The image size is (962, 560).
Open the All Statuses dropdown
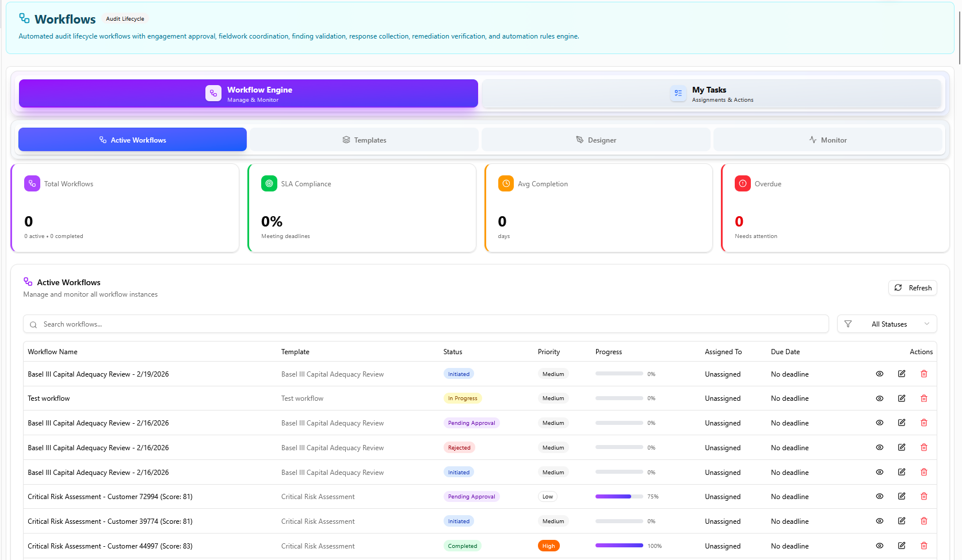pos(888,324)
